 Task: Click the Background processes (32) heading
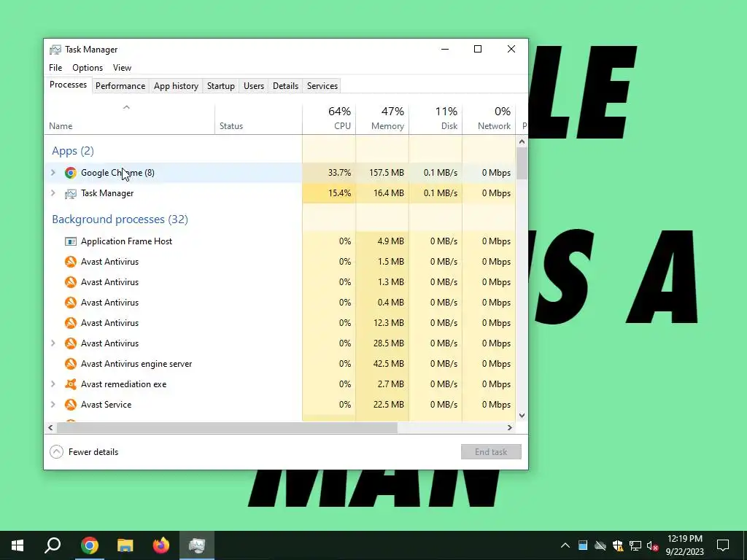pyautogui.click(x=120, y=219)
